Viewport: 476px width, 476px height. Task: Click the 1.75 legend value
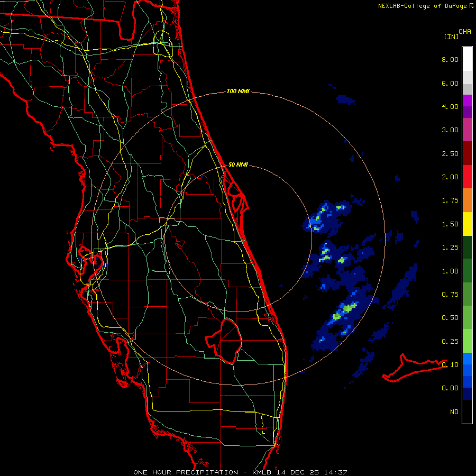450,200
